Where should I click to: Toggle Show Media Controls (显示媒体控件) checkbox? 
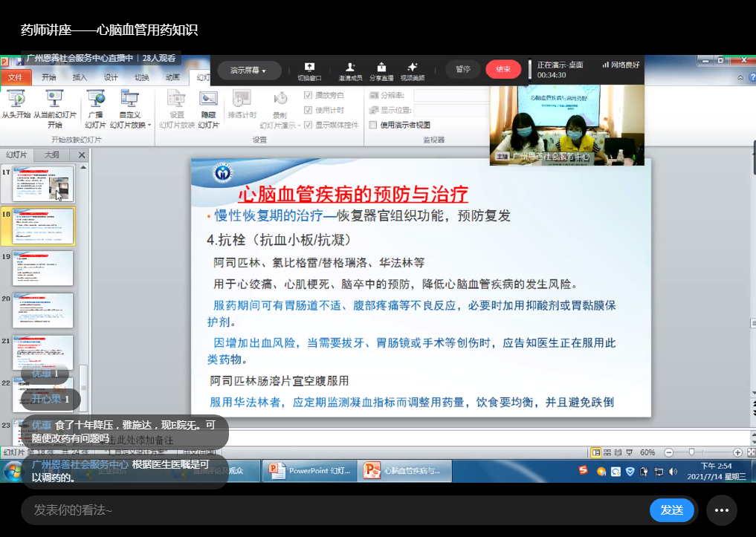(308, 125)
